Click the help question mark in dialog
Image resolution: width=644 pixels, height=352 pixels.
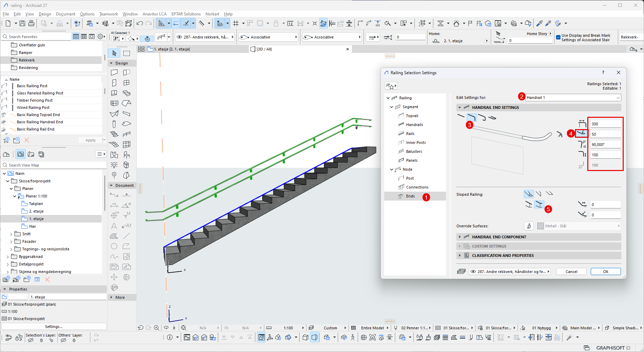click(603, 72)
